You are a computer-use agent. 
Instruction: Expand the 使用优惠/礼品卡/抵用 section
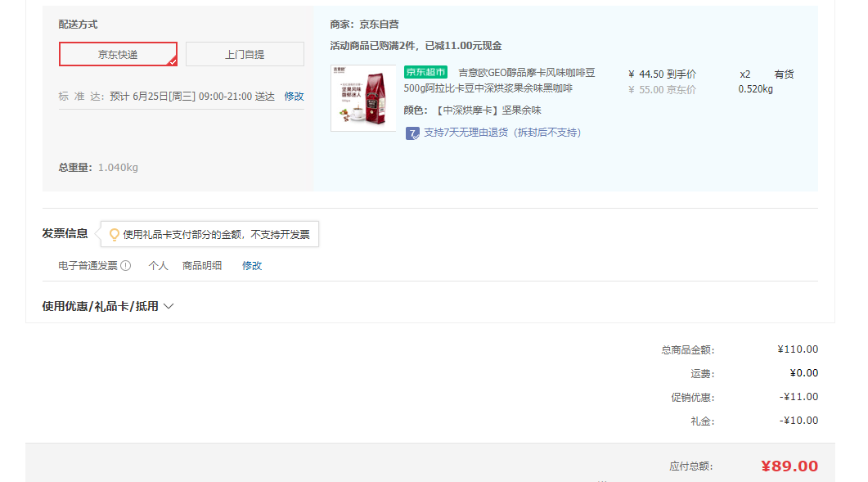point(100,306)
